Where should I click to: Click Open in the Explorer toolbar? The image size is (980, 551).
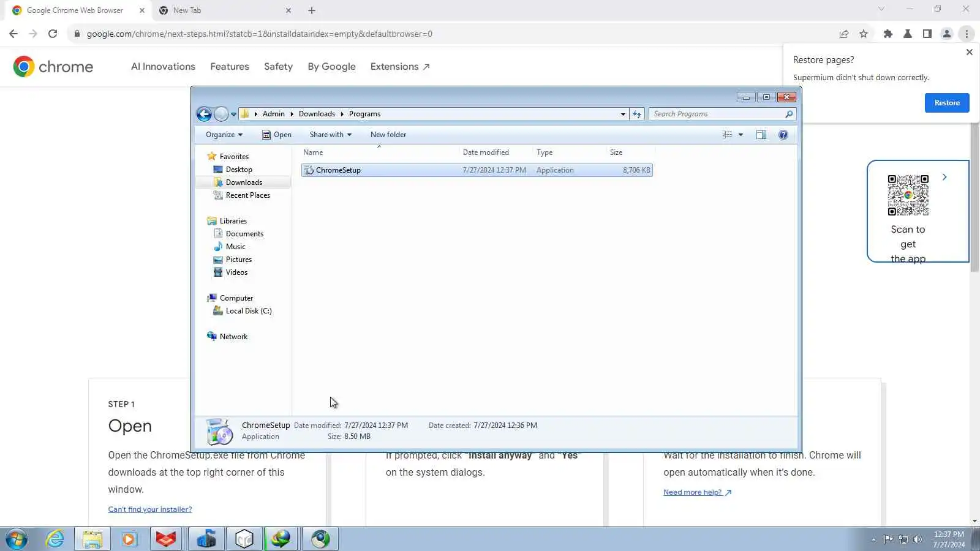[x=277, y=135]
